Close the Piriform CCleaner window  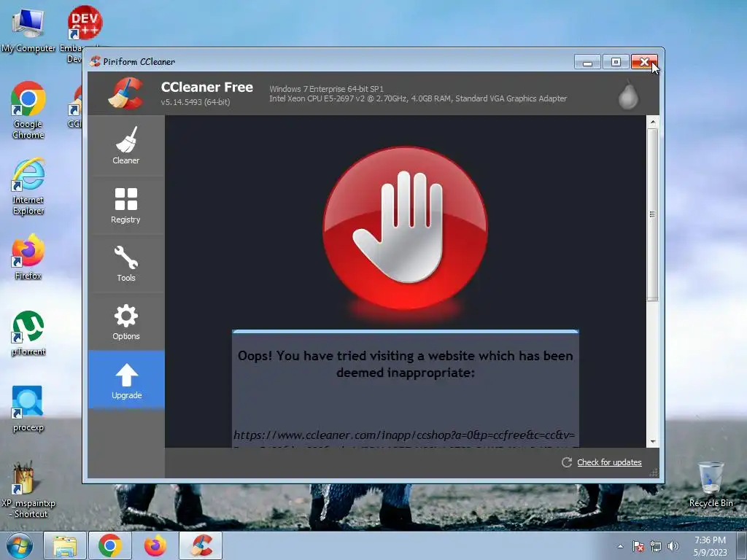[x=644, y=62]
